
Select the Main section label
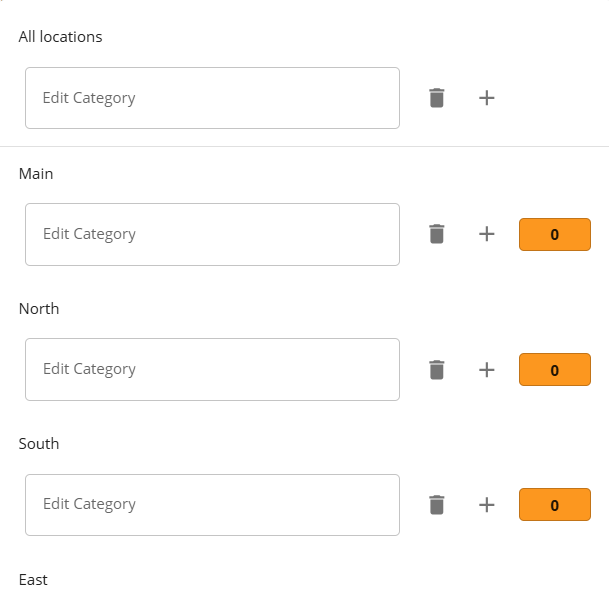point(36,174)
